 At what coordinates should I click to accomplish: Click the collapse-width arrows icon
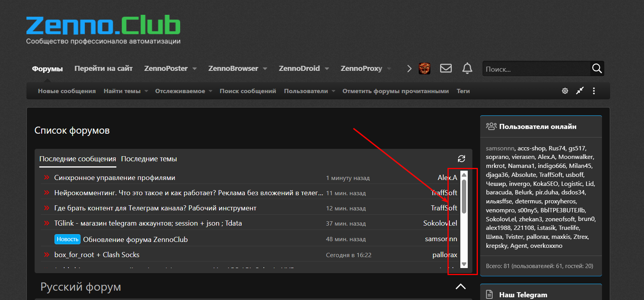coord(580,91)
